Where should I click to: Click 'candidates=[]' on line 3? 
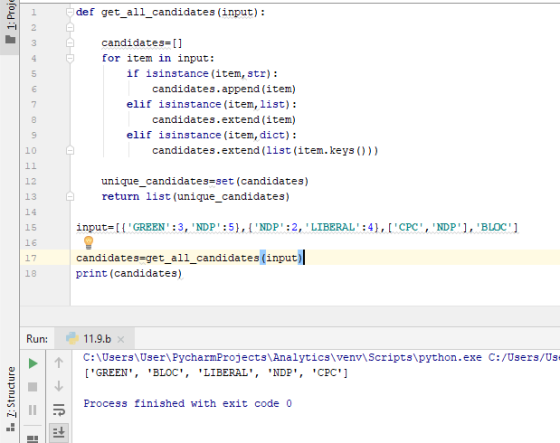(x=142, y=43)
